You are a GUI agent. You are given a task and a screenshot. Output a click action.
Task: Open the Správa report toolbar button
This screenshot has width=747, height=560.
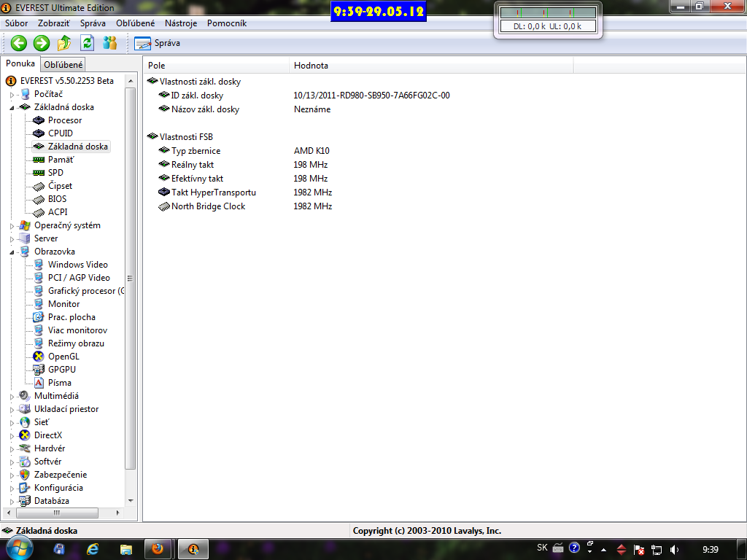click(x=158, y=43)
